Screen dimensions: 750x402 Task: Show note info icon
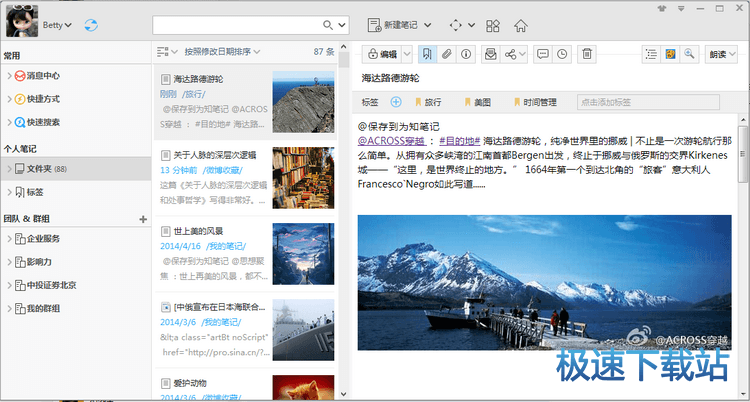[465, 54]
